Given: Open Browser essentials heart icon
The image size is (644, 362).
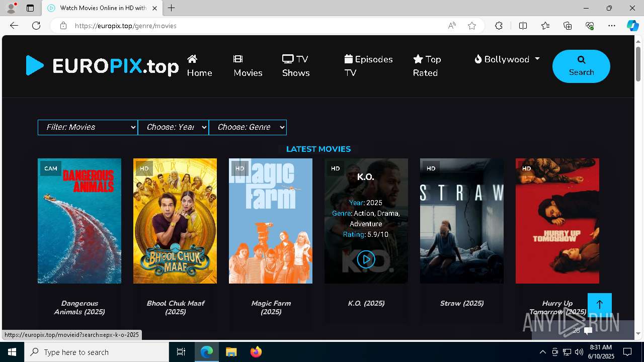Looking at the screenshot, I should point(590,26).
